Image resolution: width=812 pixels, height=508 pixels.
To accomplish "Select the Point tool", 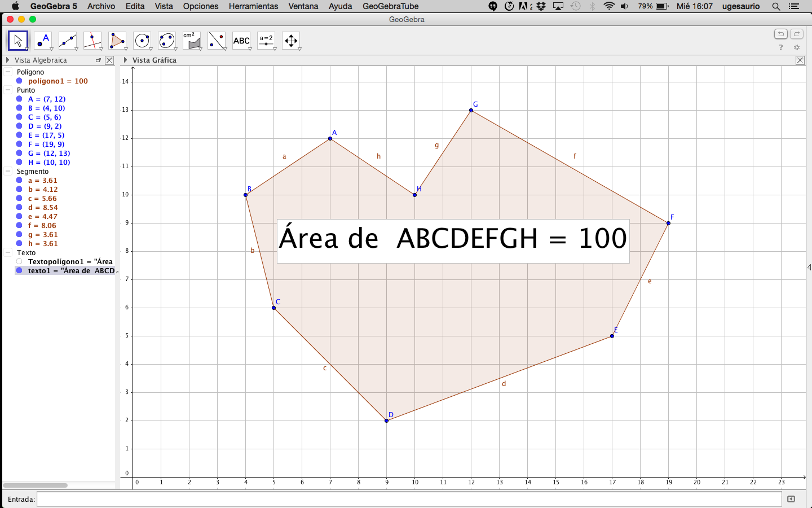I will coord(43,41).
